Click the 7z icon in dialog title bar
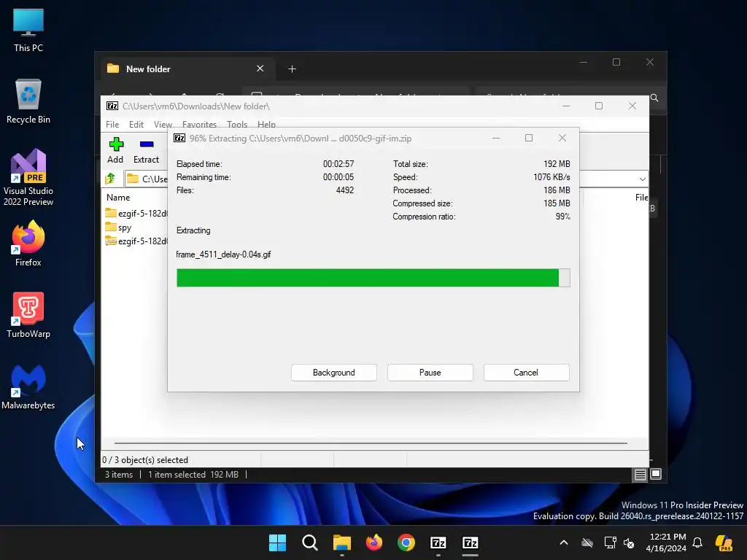Viewport: 747px width, 560px height. [179, 138]
